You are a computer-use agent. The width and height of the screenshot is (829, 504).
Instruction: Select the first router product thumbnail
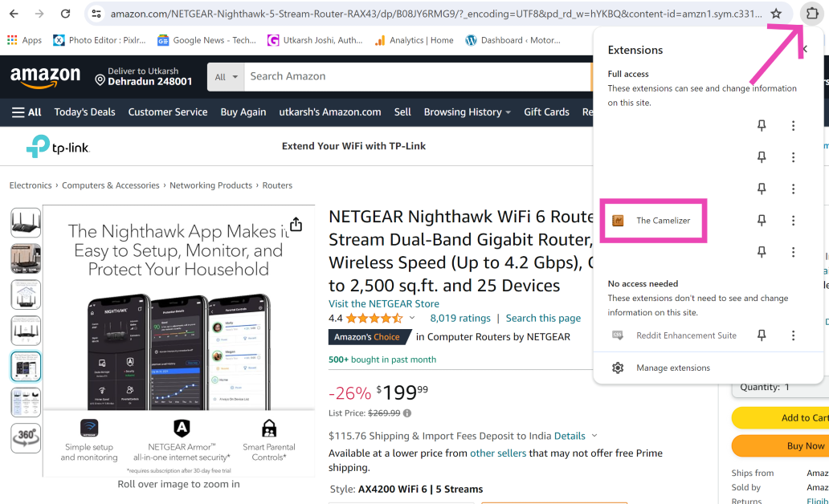point(26,222)
